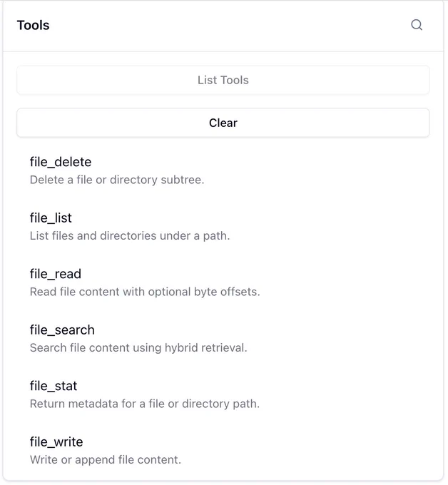Click 'List files and directories under a path' text
448x485 pixels.
coord(130,235)
